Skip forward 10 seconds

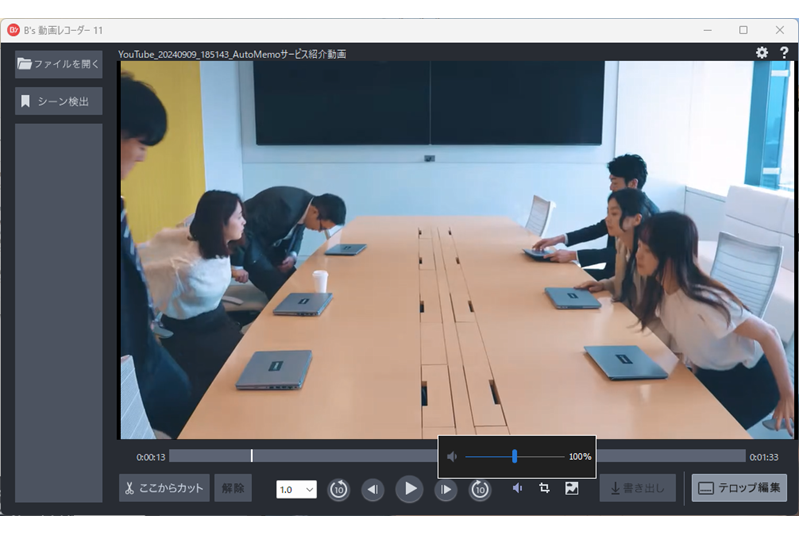(481, 489)
